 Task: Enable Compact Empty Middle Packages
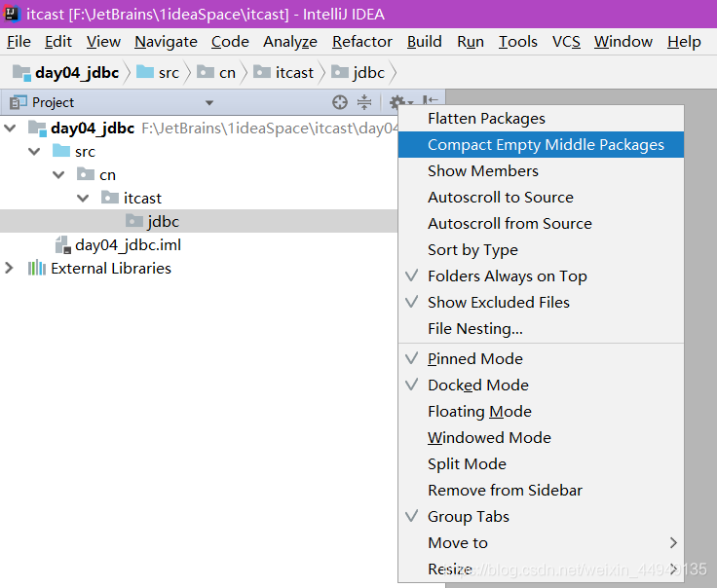[x=541, y=144]
